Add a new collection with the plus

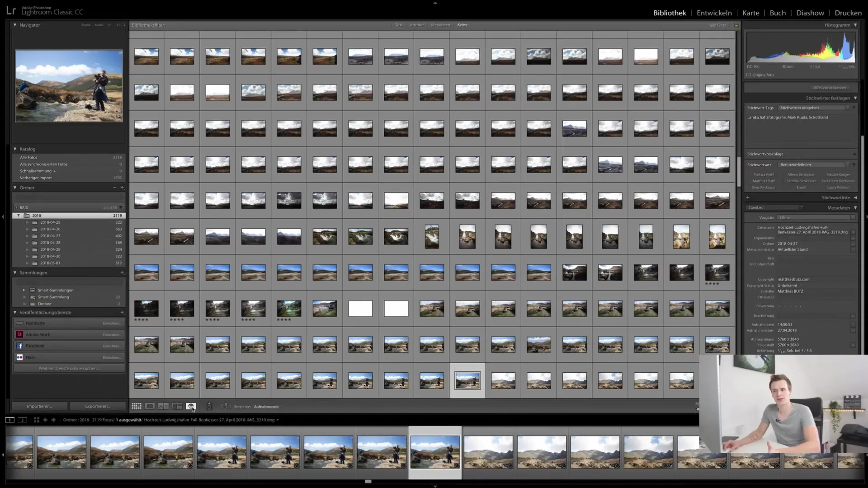122,272
